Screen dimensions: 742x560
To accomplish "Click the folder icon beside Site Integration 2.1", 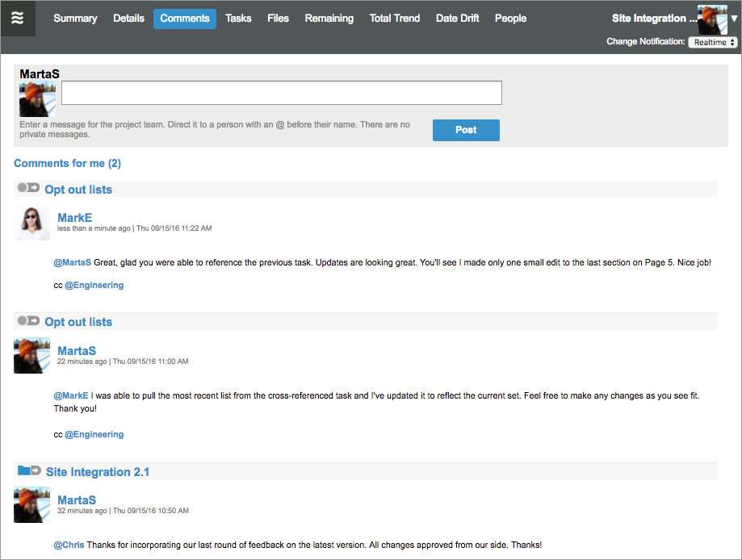I will [x=29, y=470].
